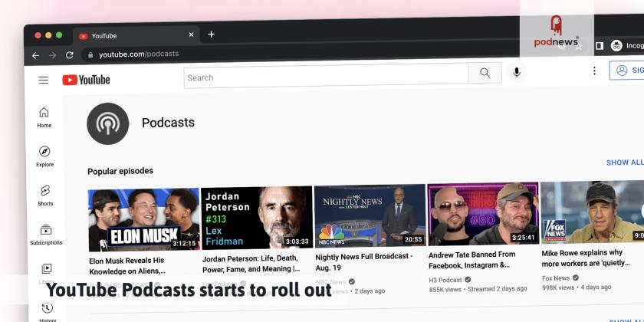Open 'Jordan Peterson: Life, Death, Power' title
The height and width of the screenshot is (322, 644).
point(252,264)
